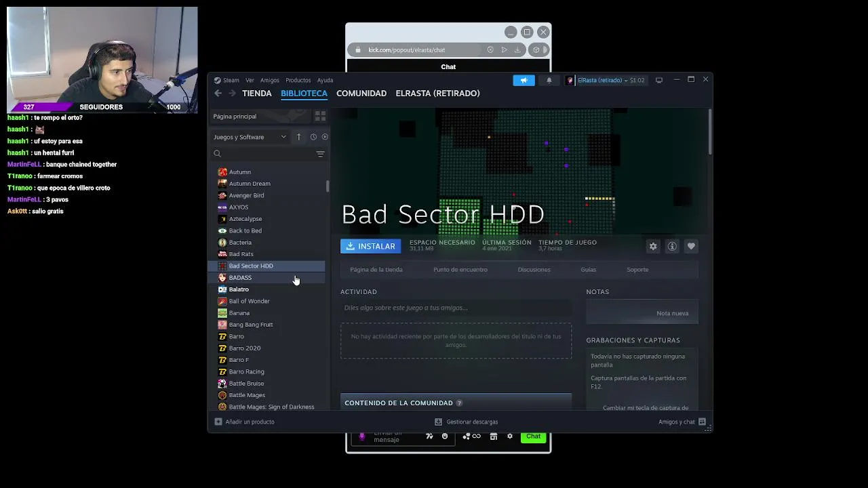Image resolution: width=868 pixels, height=488 pixels.
Task: Click the recent activity clock filter icon
Action: [x=313, y=137]
